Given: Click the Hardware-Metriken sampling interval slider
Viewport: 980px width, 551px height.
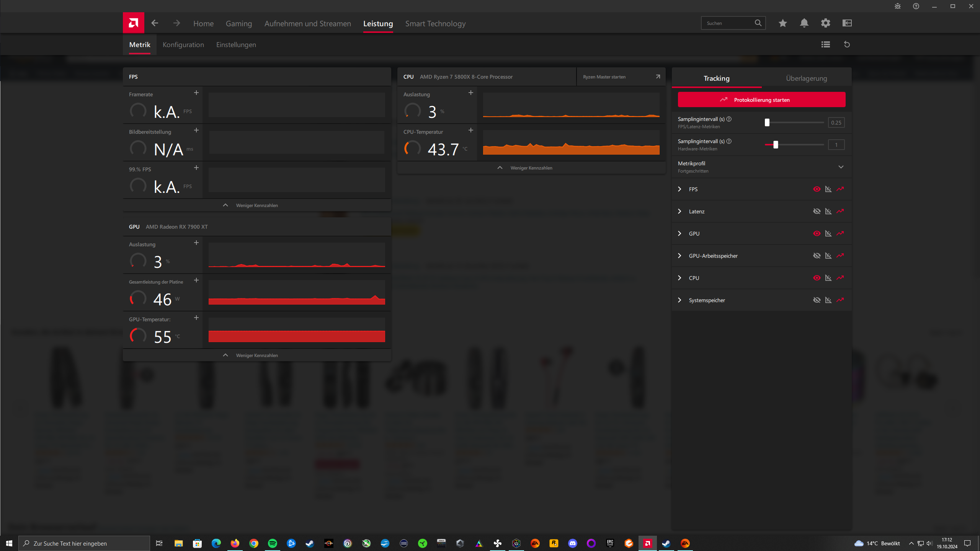Looking at the screenshot, I should [x=776, y=145].
